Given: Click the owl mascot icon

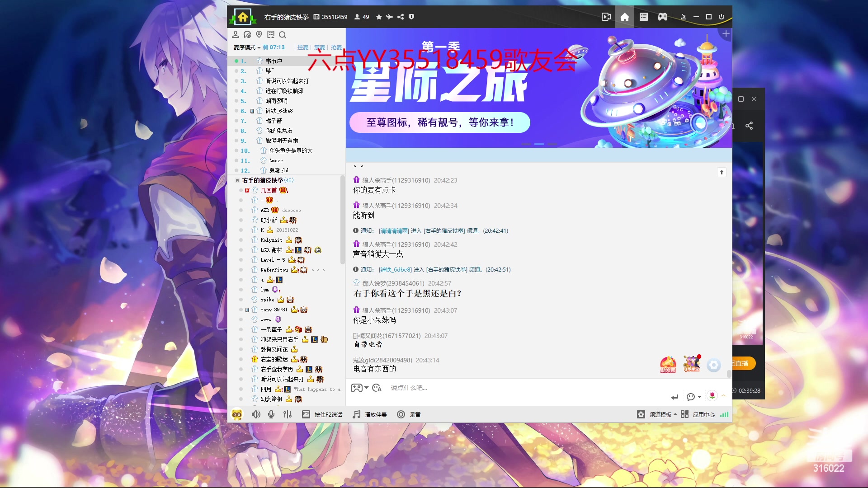Looking at the screenshot, I should 237,414.
